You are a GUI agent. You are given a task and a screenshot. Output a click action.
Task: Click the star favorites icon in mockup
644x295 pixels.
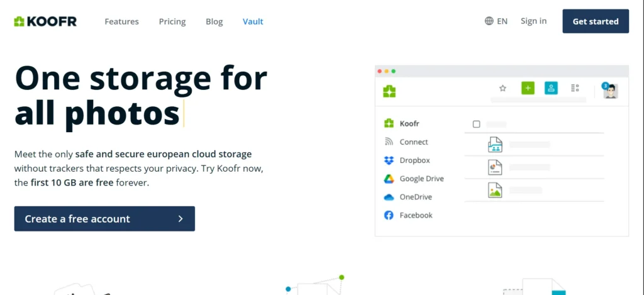(502, 88)
